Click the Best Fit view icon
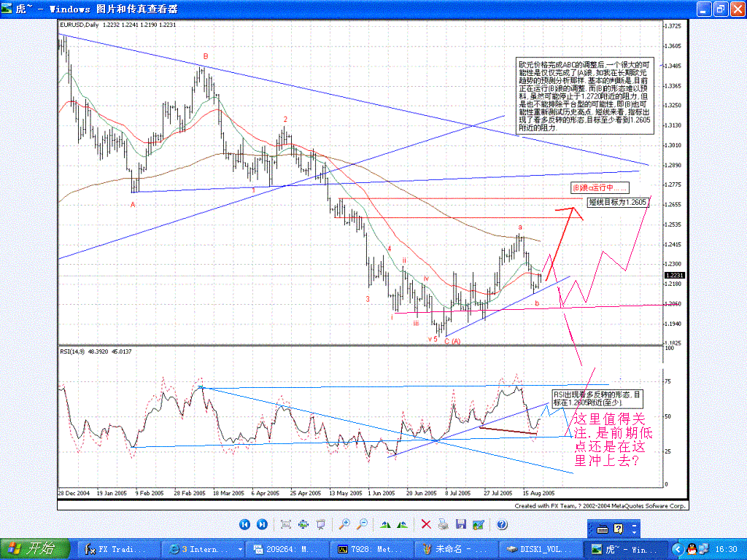 [x=285, y=524]
